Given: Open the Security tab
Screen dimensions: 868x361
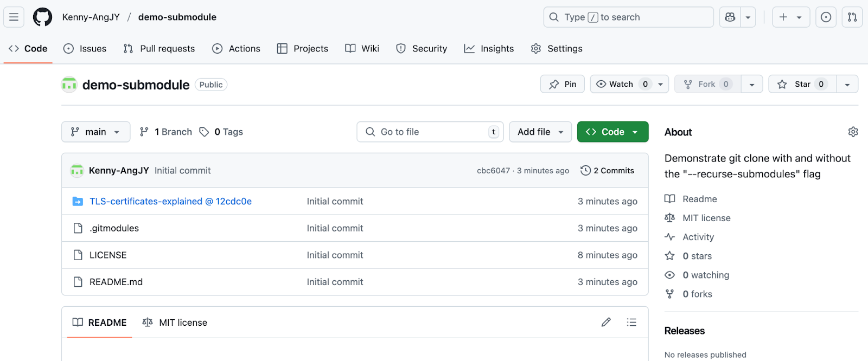Looking at the screenshot, I should [422, 48].
